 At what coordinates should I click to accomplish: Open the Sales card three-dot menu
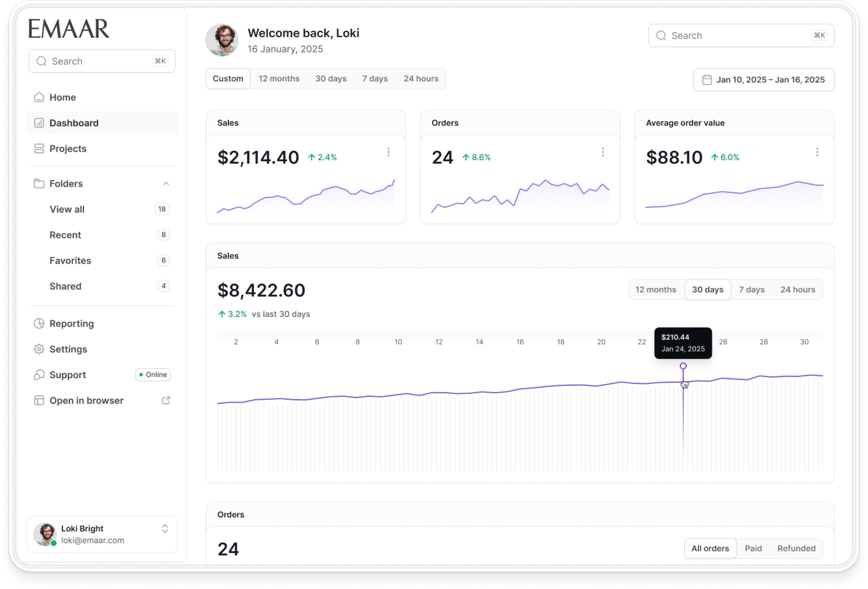pos(389,152)
